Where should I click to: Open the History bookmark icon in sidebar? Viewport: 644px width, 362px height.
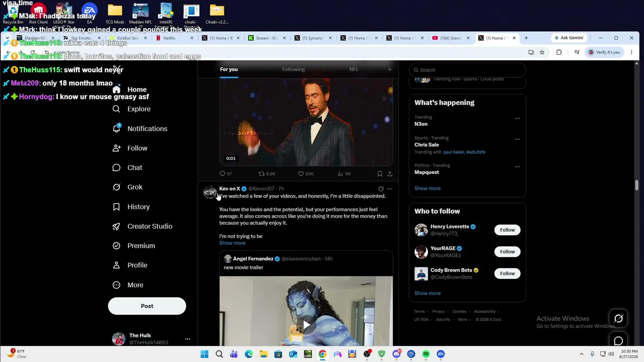[x=116, y=207]
